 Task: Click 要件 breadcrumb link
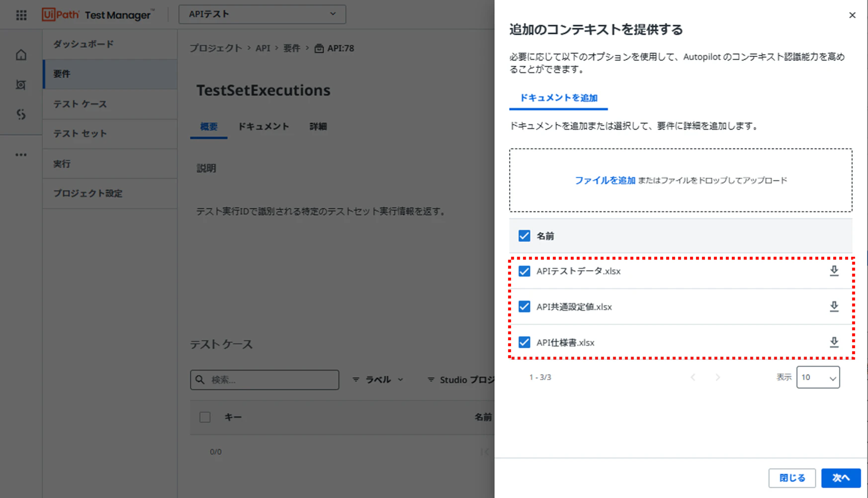click(x=292, y=48)
